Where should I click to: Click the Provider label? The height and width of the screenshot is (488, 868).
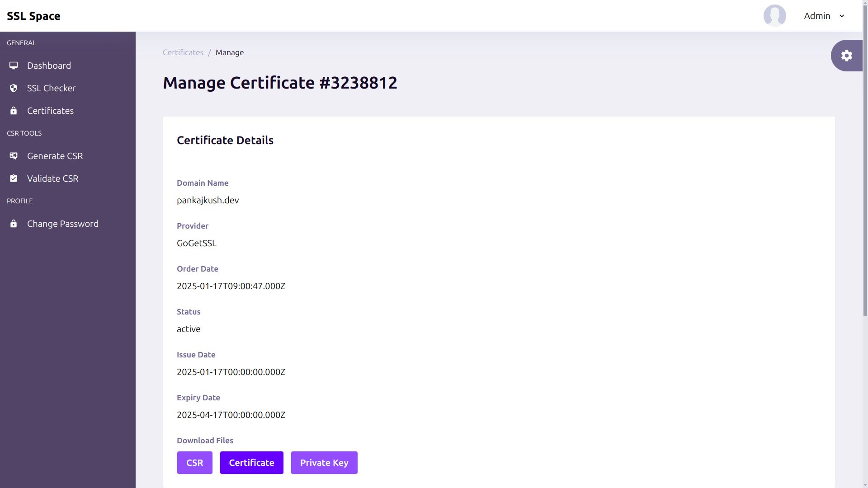coord(193,226)
